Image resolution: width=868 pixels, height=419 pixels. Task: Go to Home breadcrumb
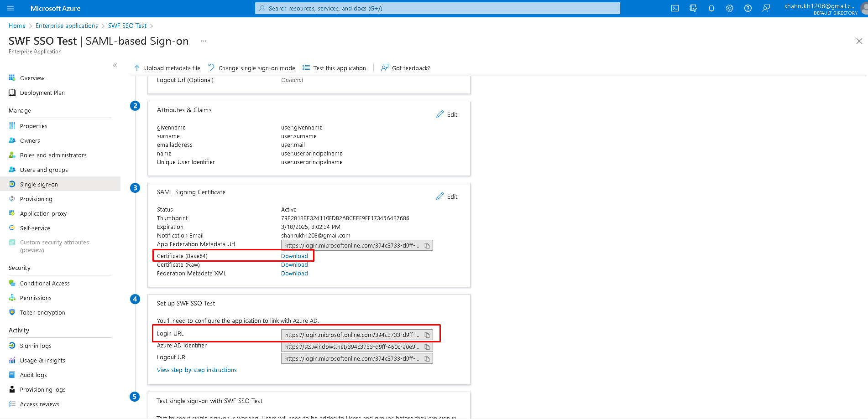click(x=17, y=26)
